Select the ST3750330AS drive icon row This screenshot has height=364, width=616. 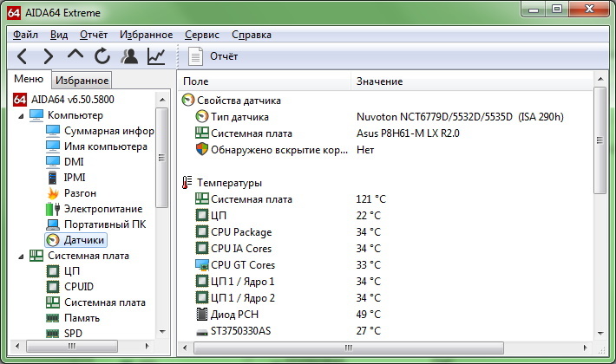point(202,332)
